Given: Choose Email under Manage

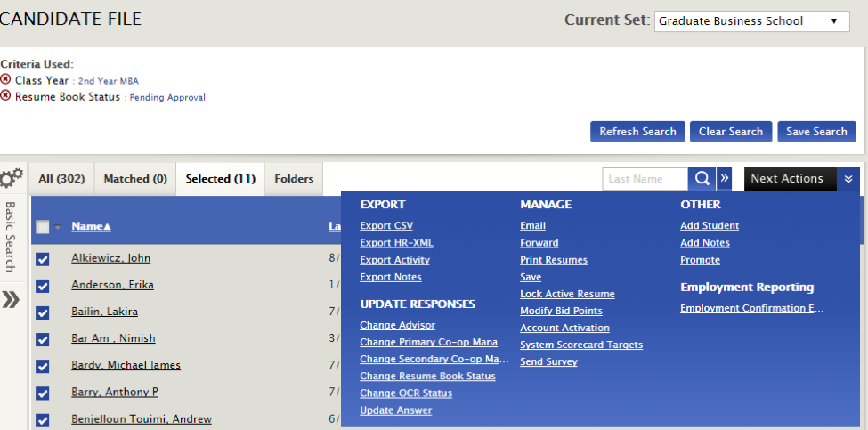Looking at the screenshot, I should [x=533, y=226].
